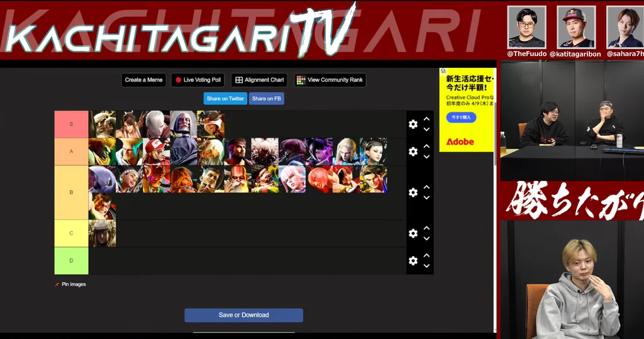This screenshot has width=644, height=339.
Task: Click the green D tier label
Action: tap(72, 260)
